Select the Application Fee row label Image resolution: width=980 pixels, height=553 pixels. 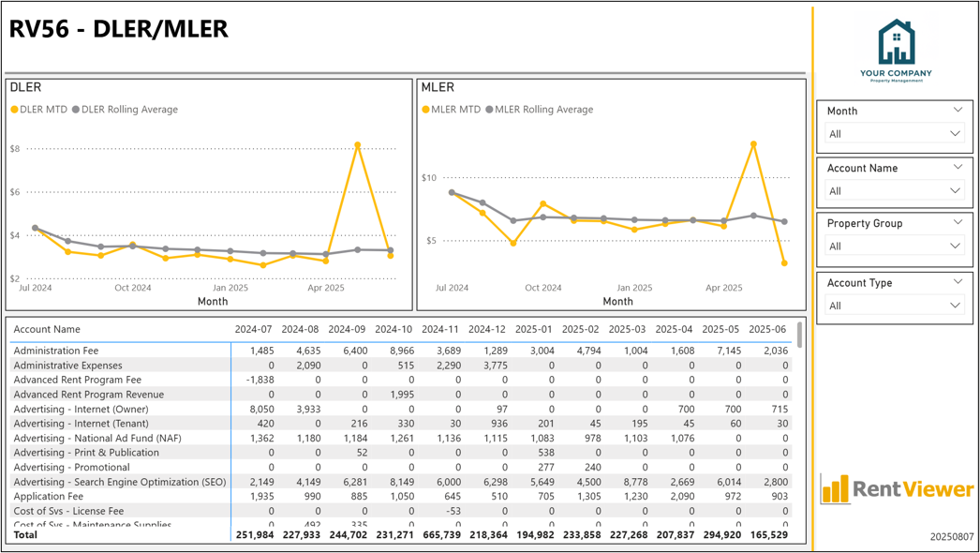[x=48, y=496]
